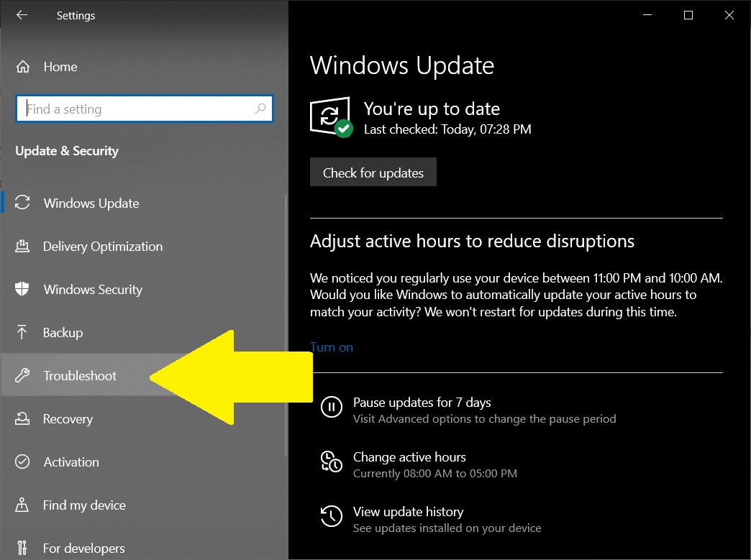Viewport: 751px width, 560px height.
Task: Open Windows Security section
Action: coord(143,289)
